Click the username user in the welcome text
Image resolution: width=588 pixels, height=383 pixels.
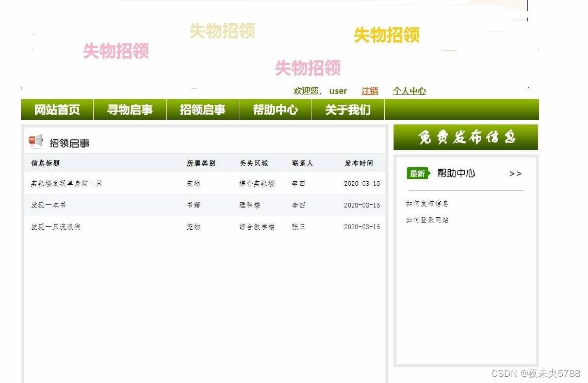click(338, 91)
